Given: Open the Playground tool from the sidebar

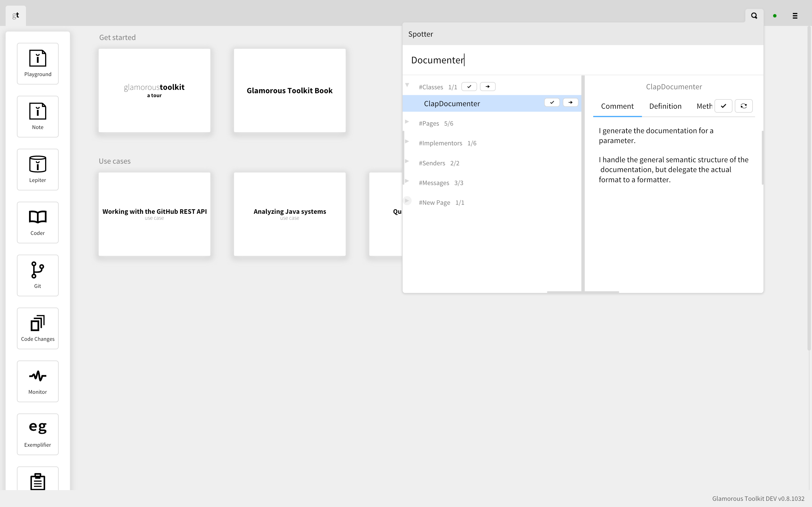Looking at the screenshot, I should 37,63.
